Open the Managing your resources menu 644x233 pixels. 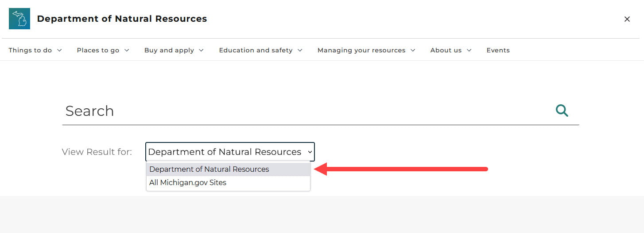pyautogui.click(x=367, y=50)
